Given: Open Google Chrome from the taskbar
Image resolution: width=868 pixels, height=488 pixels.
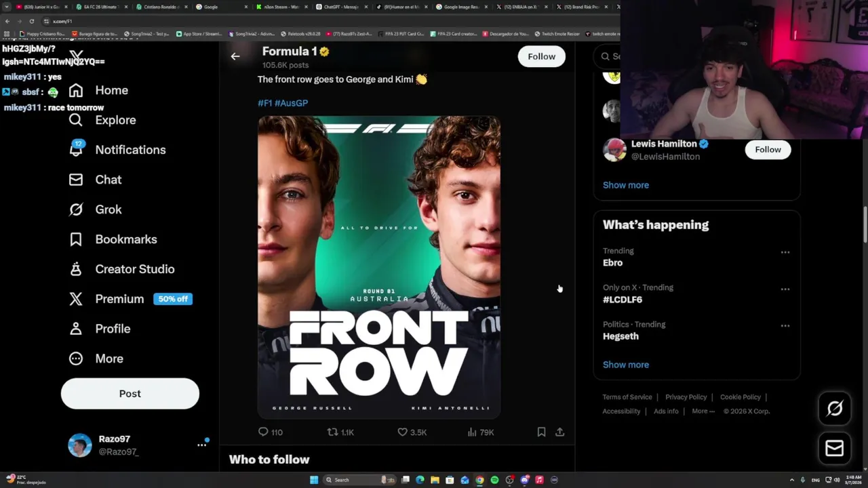Looking at the screenshot, I should click(479, 480).
